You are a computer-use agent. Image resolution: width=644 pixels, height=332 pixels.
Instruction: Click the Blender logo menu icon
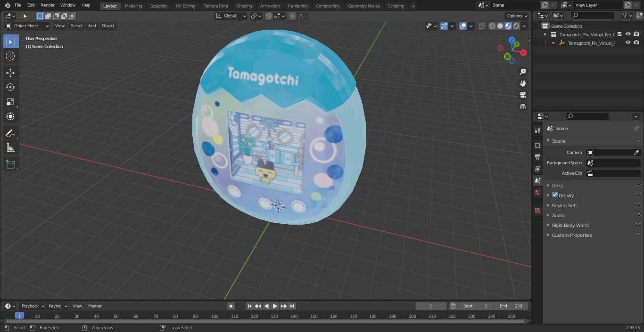pyautogui.click(x=8, y=5)
